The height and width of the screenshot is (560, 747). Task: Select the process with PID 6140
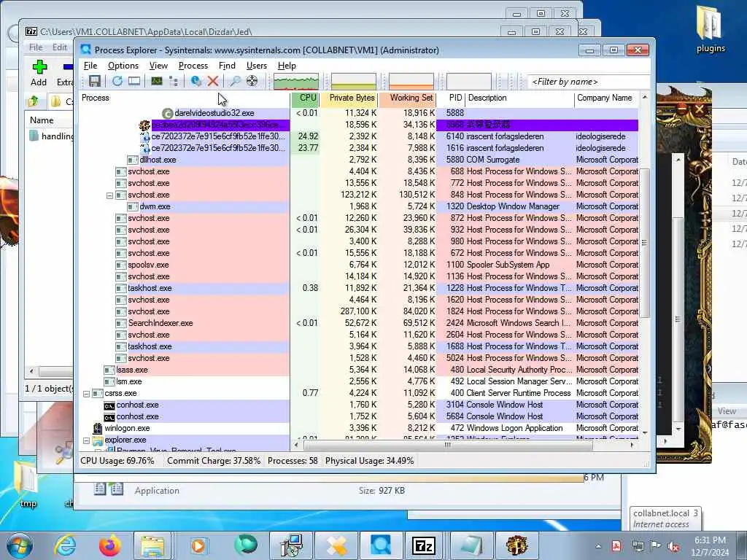click(x=358, y=136)
